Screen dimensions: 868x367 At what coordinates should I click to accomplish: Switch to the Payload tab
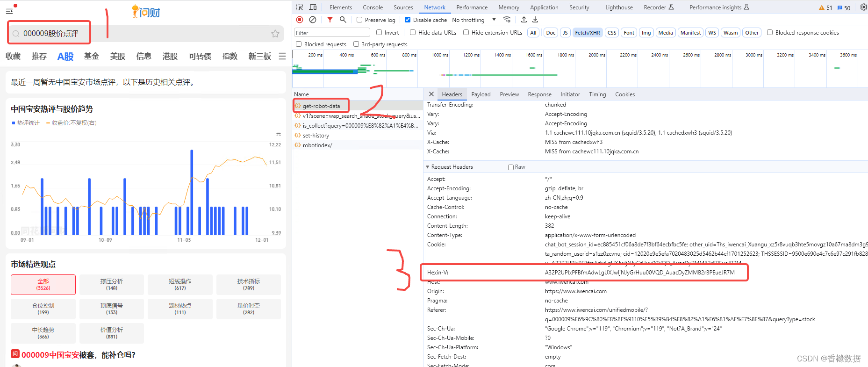tap(481, 94)
